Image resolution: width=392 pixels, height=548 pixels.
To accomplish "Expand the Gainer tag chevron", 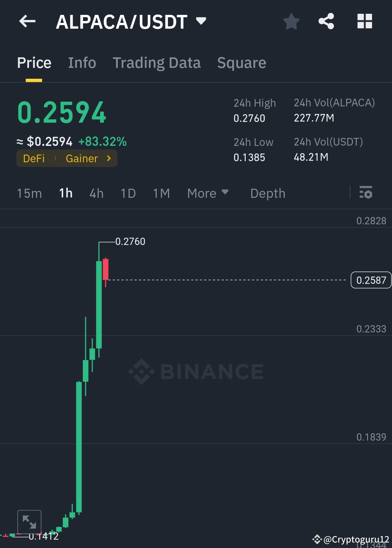I will (109, 158).
